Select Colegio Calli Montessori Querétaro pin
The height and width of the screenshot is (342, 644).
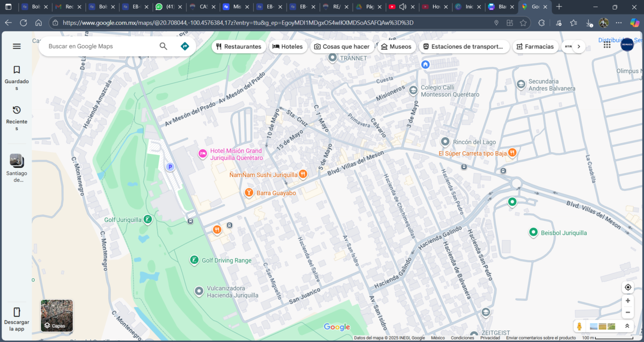pos(413,90)
